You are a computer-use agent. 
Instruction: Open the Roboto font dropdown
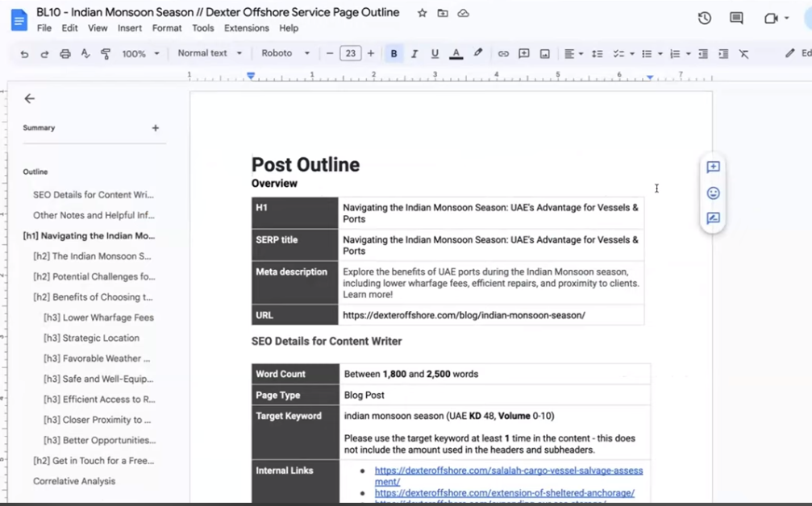[x=285, y=54]
